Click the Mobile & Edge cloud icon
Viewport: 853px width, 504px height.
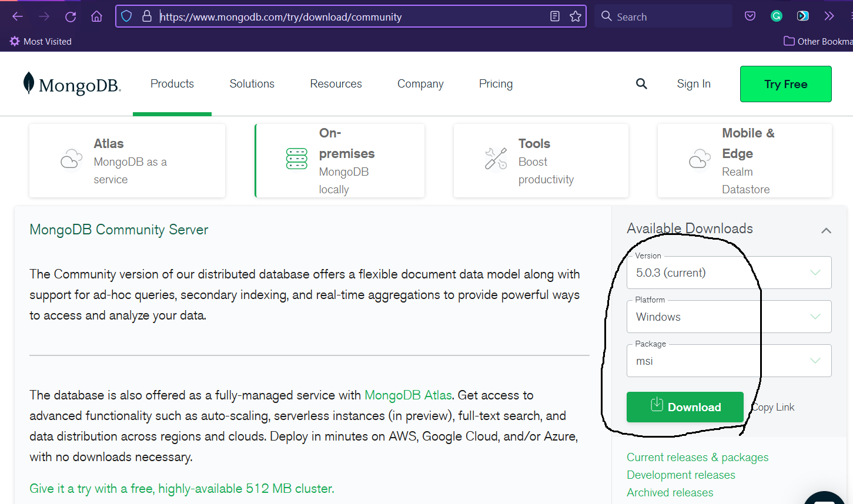(700, 159)
